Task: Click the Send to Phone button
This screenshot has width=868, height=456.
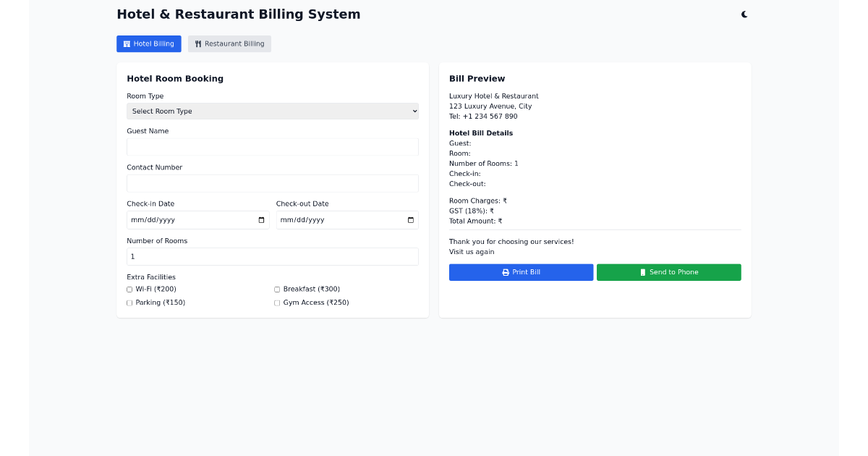Action: tap(668, 272)
